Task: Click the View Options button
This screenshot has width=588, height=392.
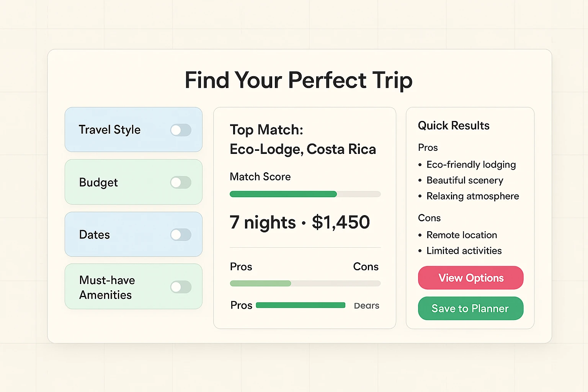Action: tap(470, 278)
